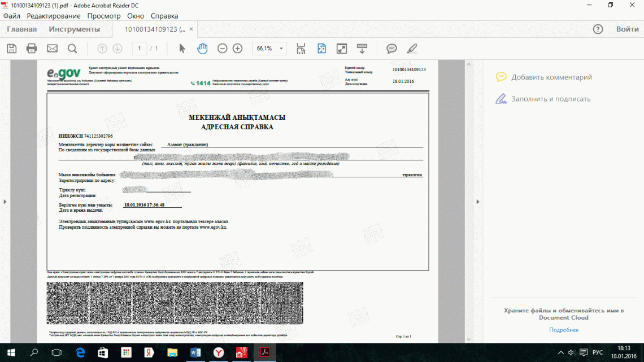
Task: Collapse the right tools pane
Action: [478, 202]
